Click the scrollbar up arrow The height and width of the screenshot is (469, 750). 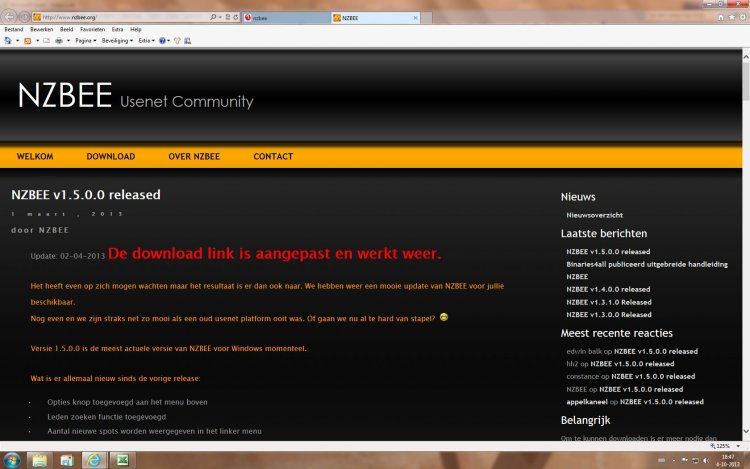tap(746, 56)
